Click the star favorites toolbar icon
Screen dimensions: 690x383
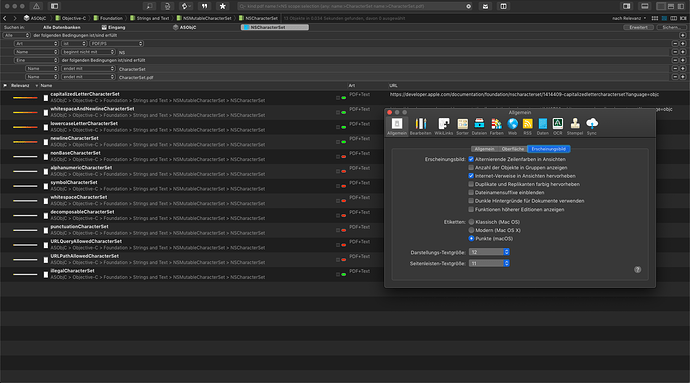tap(223, 6)
